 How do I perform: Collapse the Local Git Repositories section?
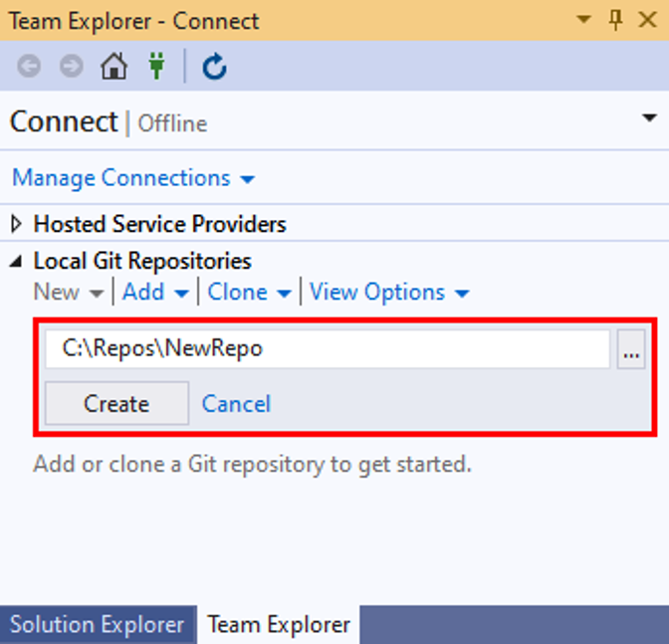(16, 262)
